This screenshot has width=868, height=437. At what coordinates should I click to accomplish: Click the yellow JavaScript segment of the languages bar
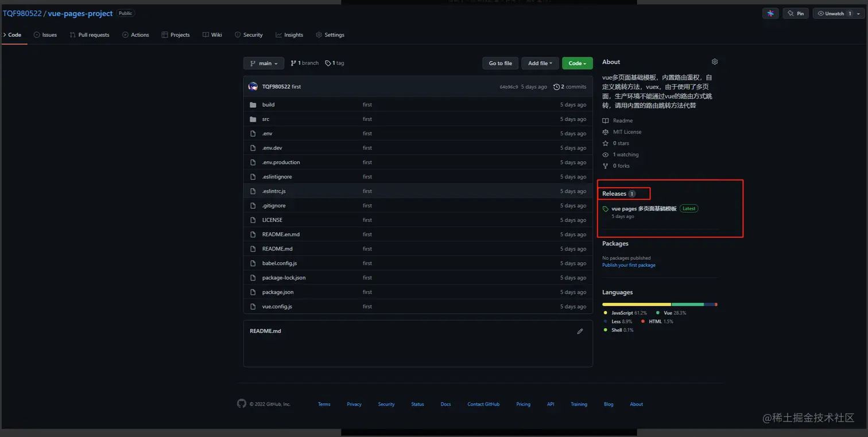click(x=637, y=304)
